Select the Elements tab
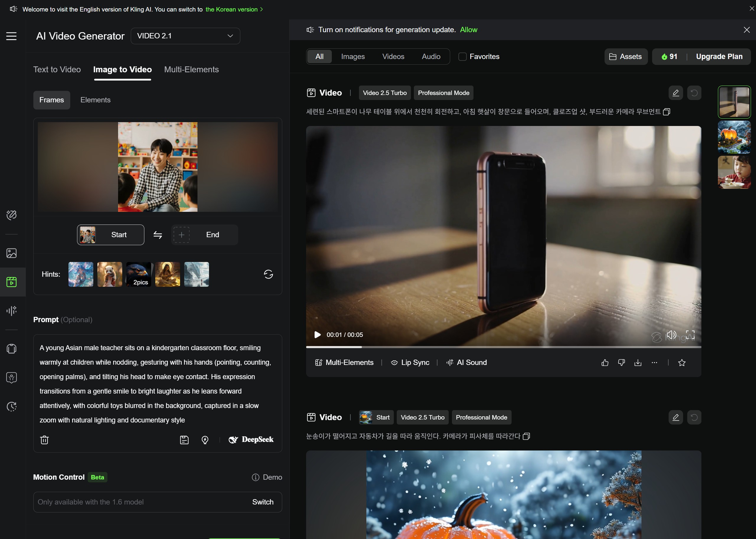 (x=95, y=100)
